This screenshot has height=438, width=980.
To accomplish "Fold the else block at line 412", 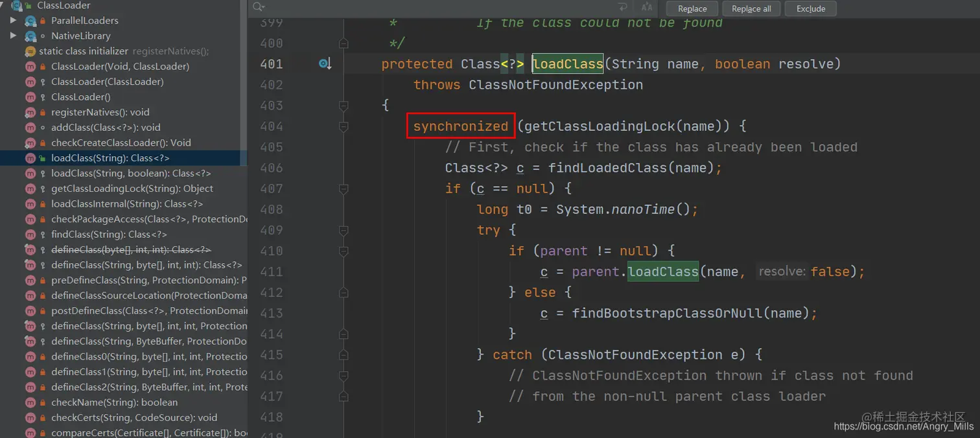I will (344, 292).
